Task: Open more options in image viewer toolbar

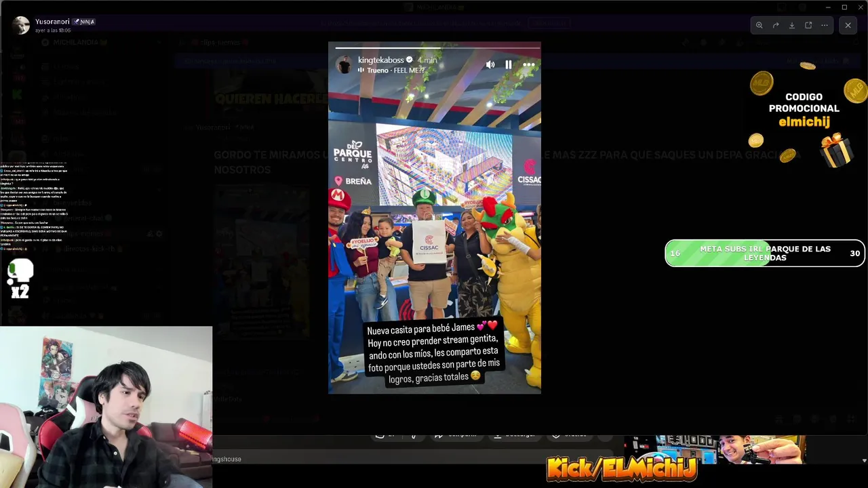Action: coord(825,26)
